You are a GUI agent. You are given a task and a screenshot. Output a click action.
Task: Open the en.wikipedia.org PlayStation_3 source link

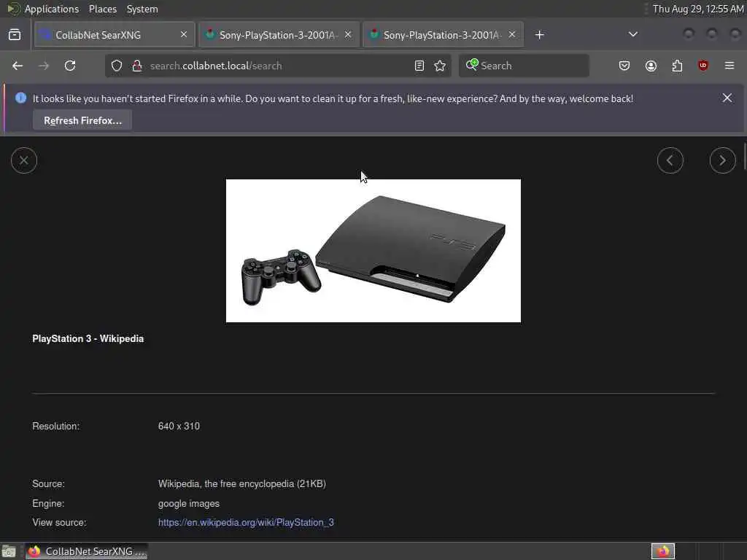pos(246,522)
